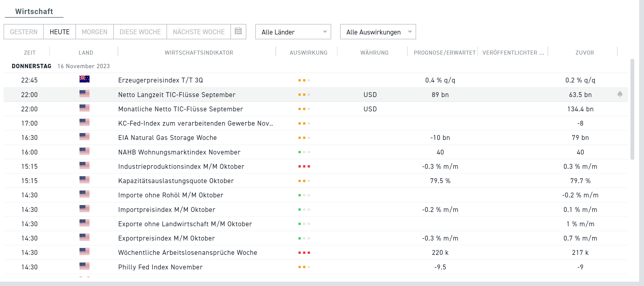Click red impact dots of Industrieproduktionsindex
This screenshot has height=286, width=644.
pos(304,166)
